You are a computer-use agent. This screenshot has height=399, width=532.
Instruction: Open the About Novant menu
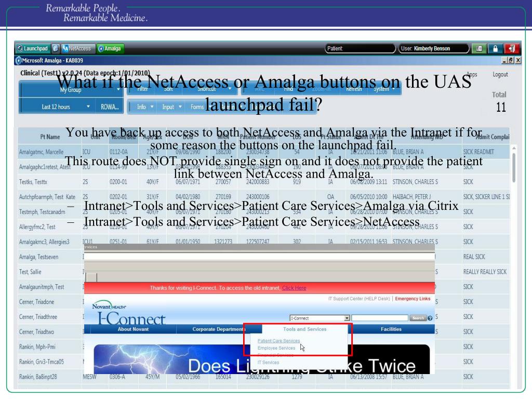(x=133, y=329)
